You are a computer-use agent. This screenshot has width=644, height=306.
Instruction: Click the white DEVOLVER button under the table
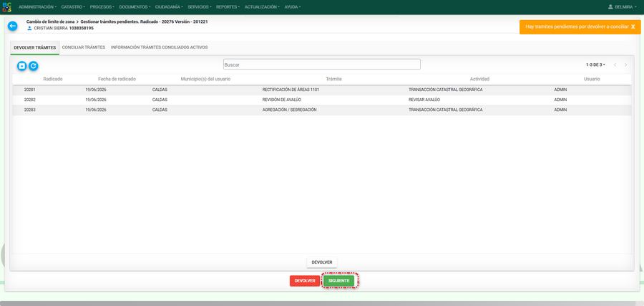point(322,262)
